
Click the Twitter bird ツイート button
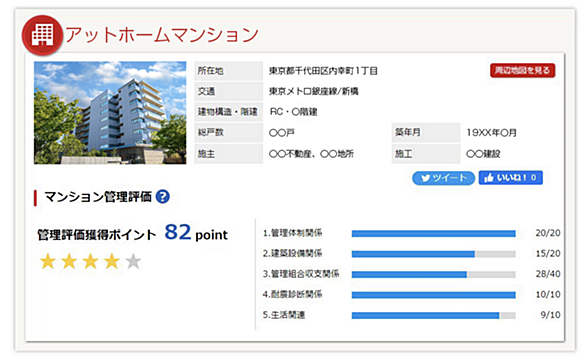[443, 178]
